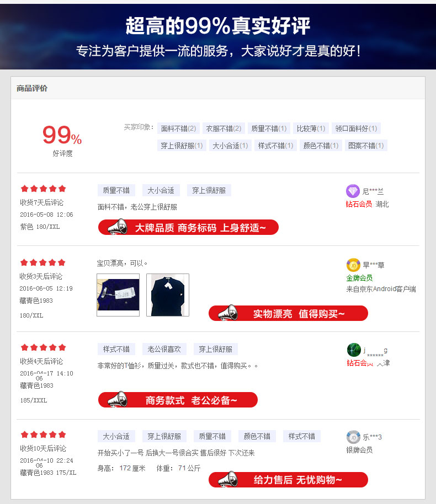This screenshot has height=504, width=436.
Task: Click the silver JD avatar of 乐***3
Action: pos(353,437)
